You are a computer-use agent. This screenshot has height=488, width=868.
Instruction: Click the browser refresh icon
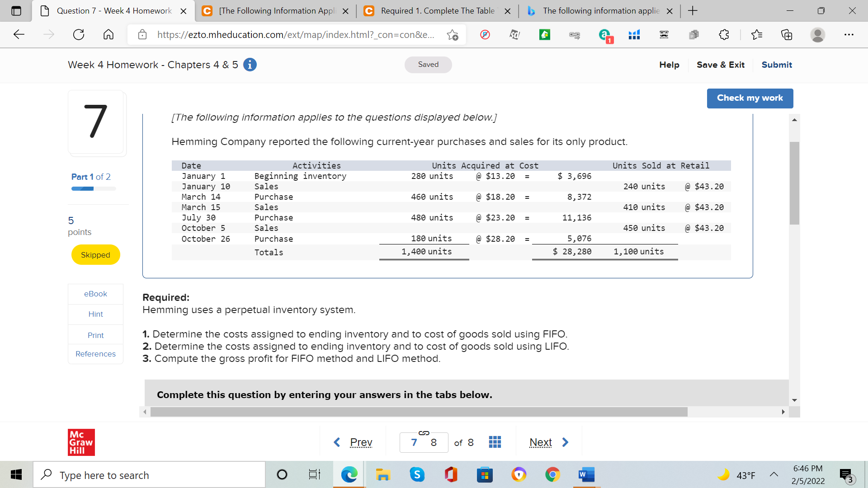[x=79, y=35]
